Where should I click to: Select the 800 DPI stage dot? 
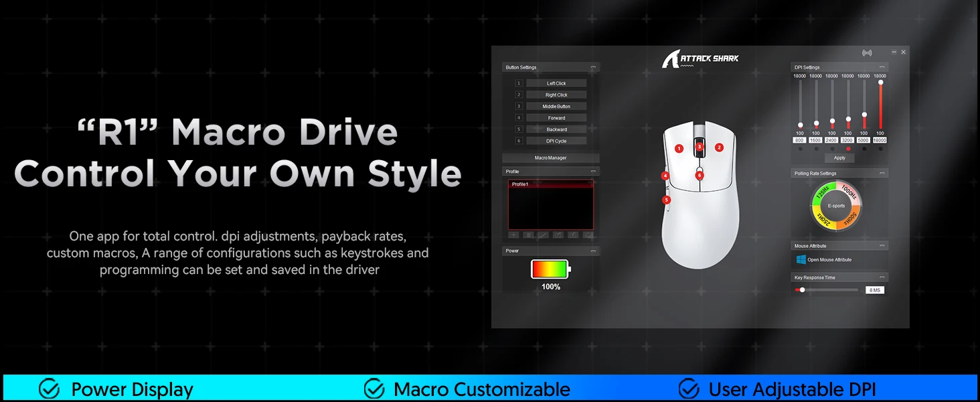799,149
